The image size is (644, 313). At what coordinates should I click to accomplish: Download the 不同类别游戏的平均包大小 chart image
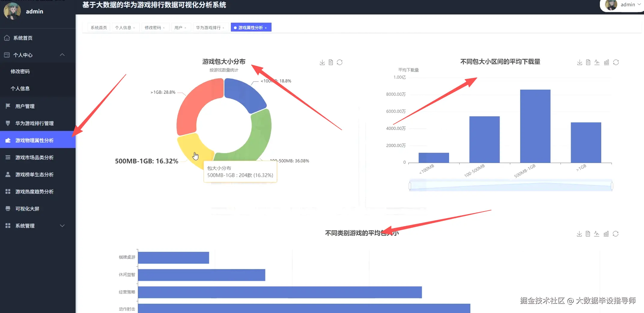[579, 234]
